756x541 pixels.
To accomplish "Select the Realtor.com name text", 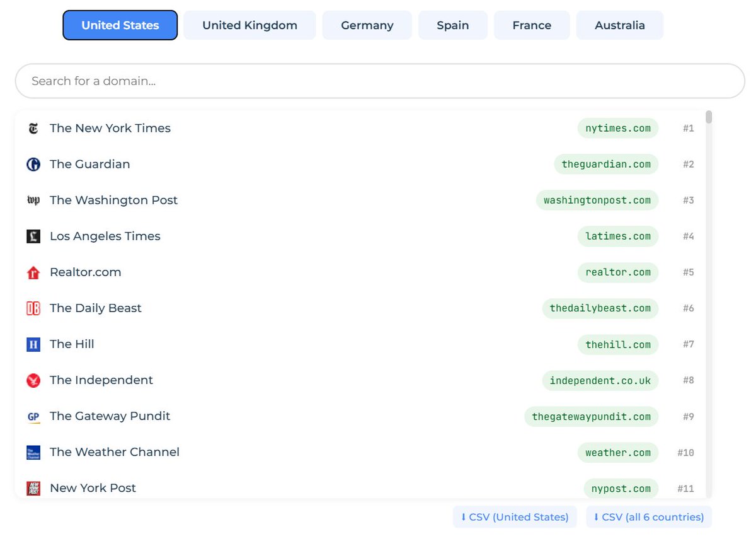I will 86,272.
